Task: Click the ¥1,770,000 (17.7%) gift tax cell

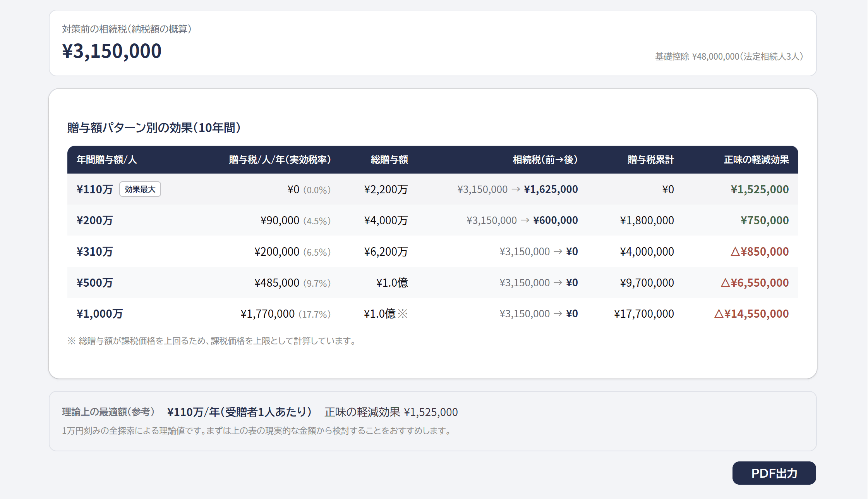Action: pyautogui.click(x=285, y=313)
